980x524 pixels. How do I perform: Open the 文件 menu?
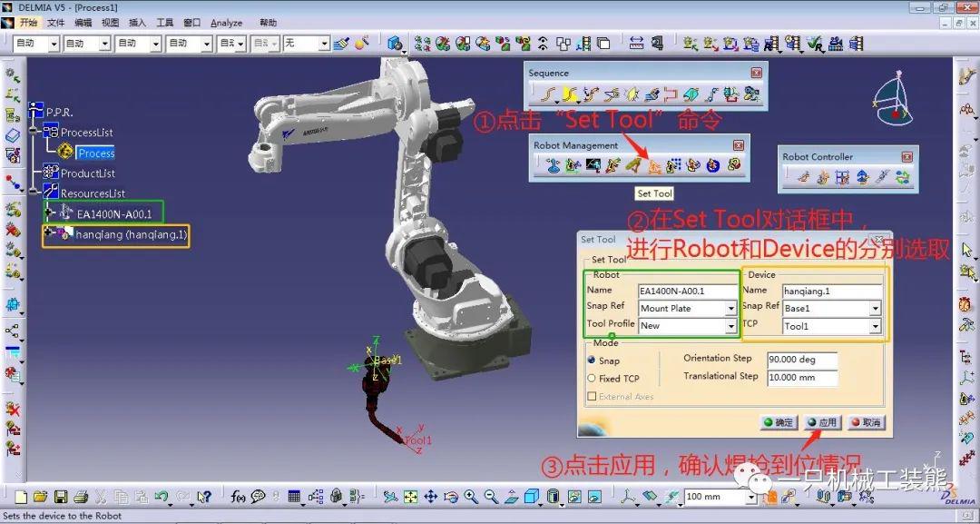[55, 23]
